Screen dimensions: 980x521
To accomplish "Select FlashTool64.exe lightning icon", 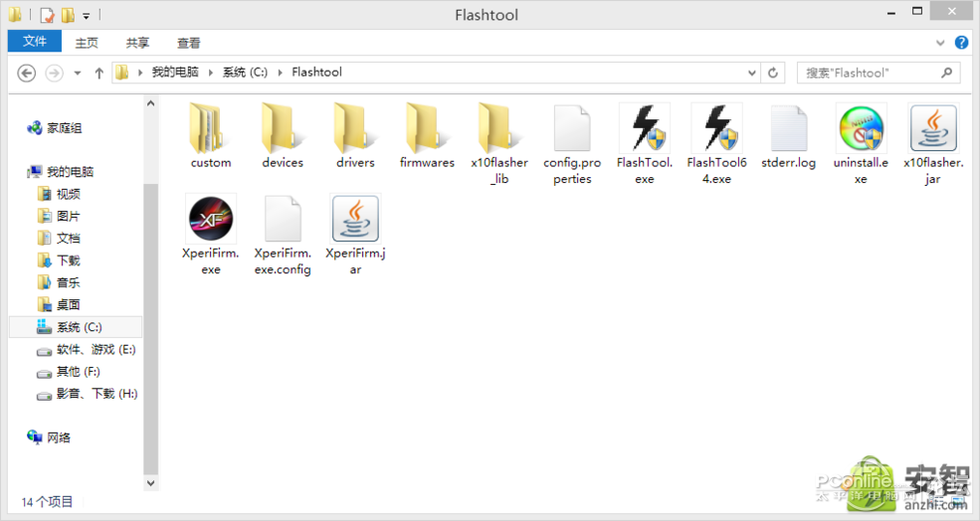I will [x=717, y=128].
